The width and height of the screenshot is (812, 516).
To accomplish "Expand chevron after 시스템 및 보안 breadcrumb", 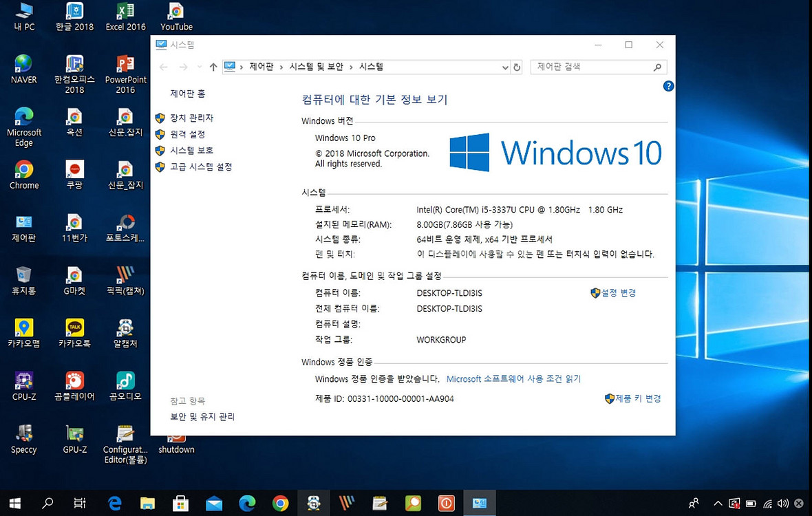I will coord(351,67).
